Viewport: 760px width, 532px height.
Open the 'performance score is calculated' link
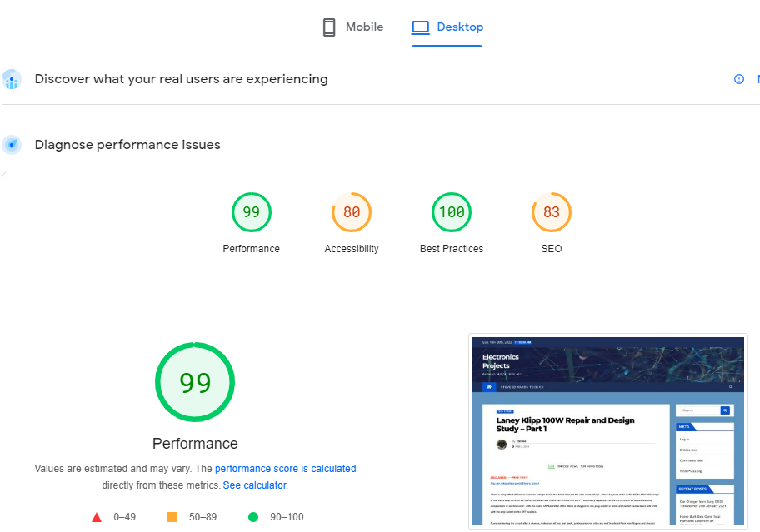pos(285,469)
